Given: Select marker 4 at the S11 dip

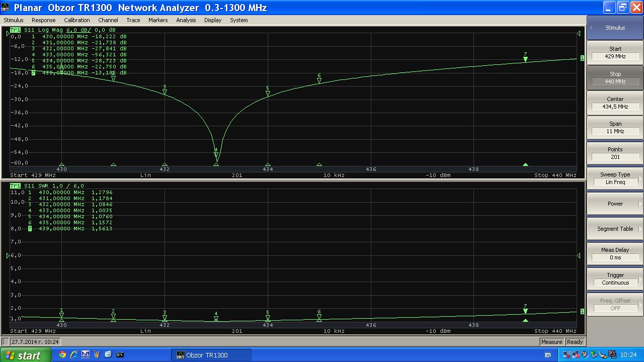Looking at the screenshot, I should (x=216, y=154).
